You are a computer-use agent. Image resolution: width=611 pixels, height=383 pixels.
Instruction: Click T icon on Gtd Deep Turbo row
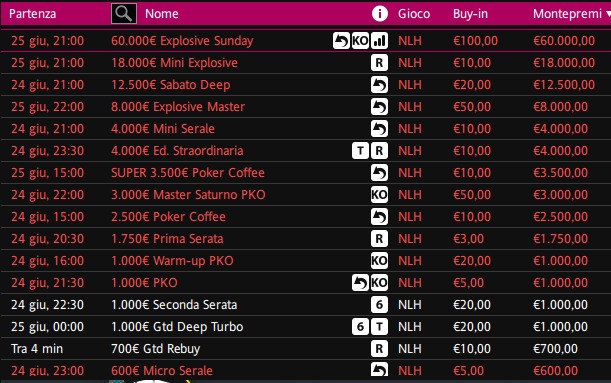(x=379, y=327)
